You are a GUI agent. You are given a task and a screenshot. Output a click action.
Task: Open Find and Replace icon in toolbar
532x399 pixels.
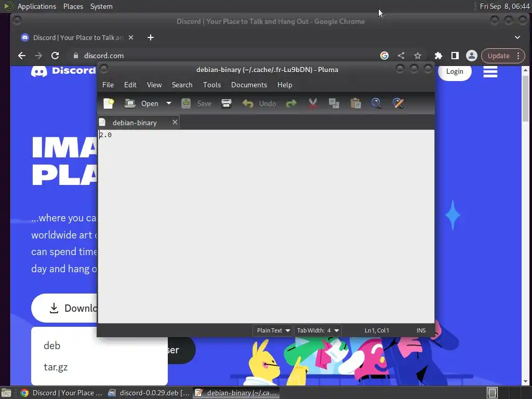click(398, 103)
